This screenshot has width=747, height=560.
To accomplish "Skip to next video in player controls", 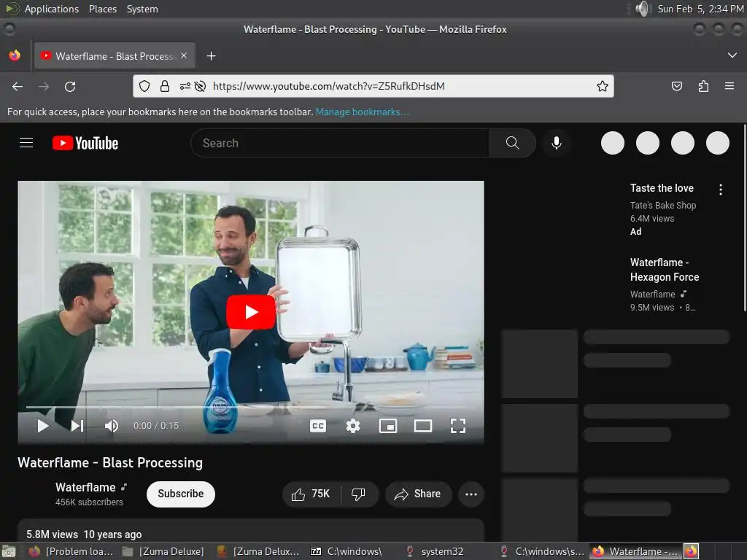I will coord(77,426).
